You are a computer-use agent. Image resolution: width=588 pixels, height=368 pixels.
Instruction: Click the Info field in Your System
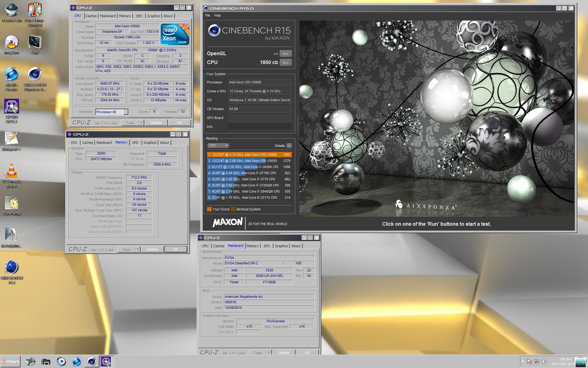(x=260, y=127)
